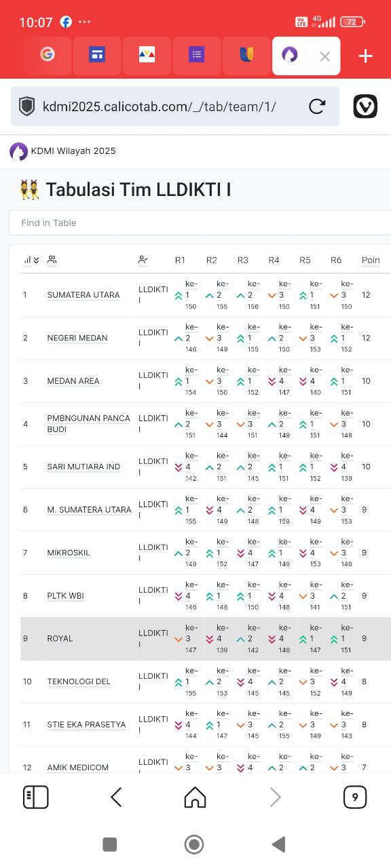Screen dimensions: 391x868
Task: Sort by team name column icon
Action: (52, 260)
